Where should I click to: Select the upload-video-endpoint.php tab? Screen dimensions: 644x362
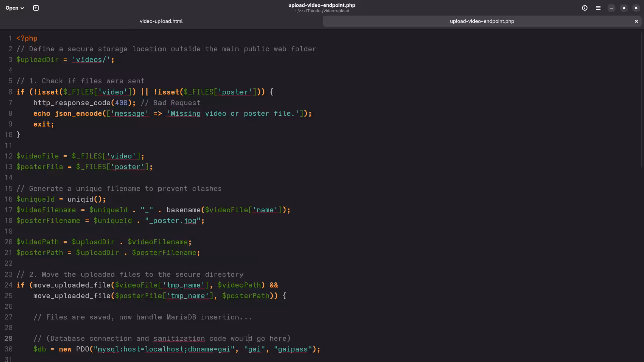[481, 21]
